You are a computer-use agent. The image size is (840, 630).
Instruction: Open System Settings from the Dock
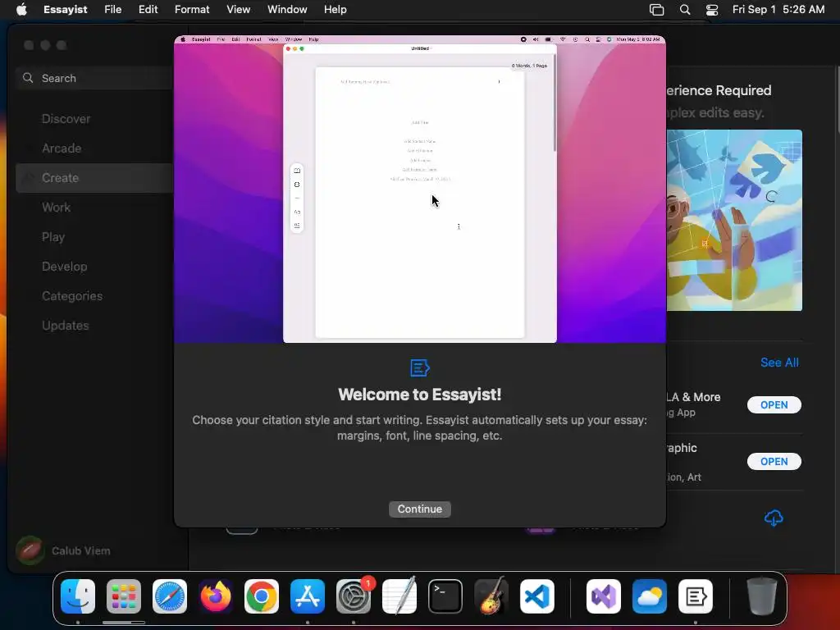pos(354,596)
